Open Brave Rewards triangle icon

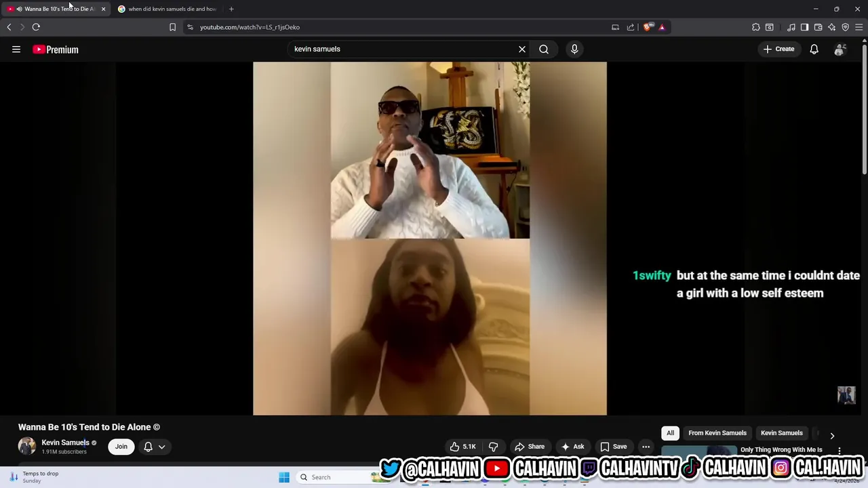[662, 27]
